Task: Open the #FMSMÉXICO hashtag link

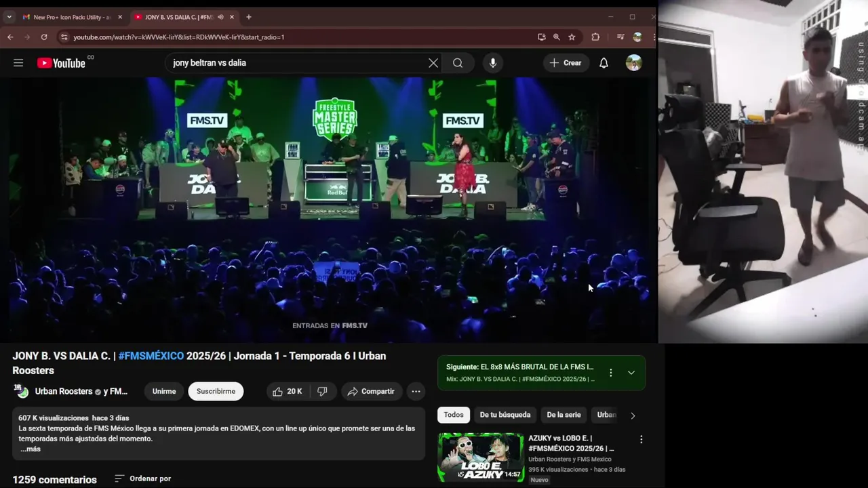Action: point(151,356)
